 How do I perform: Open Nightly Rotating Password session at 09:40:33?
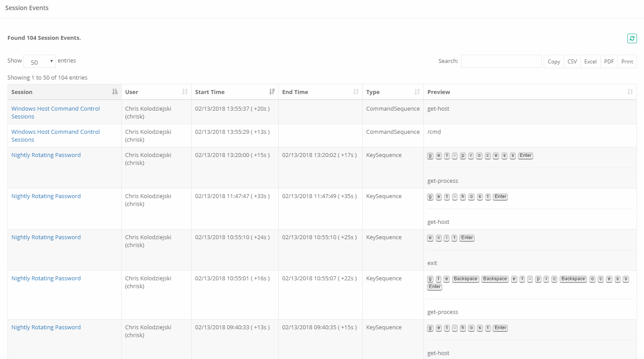(46, 328)
